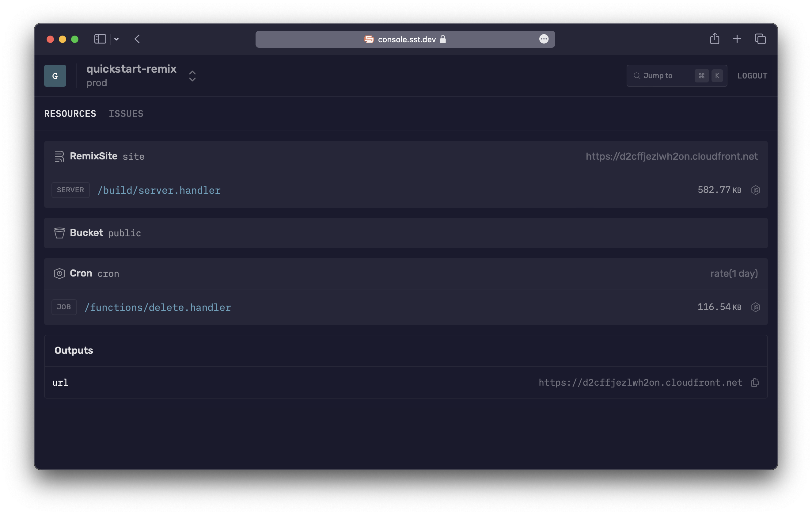Click the Cron cron icon
812x515 pixels.
click(59, 273)
